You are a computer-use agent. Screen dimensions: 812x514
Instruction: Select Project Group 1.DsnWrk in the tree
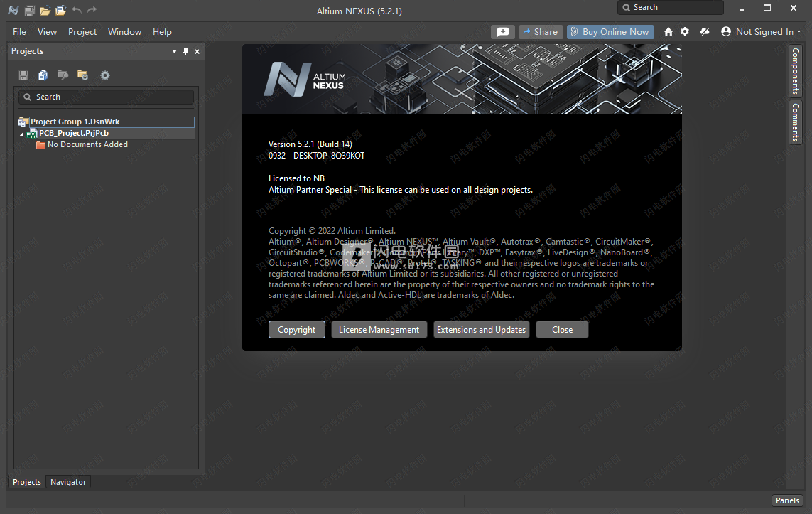coord(106,122)
